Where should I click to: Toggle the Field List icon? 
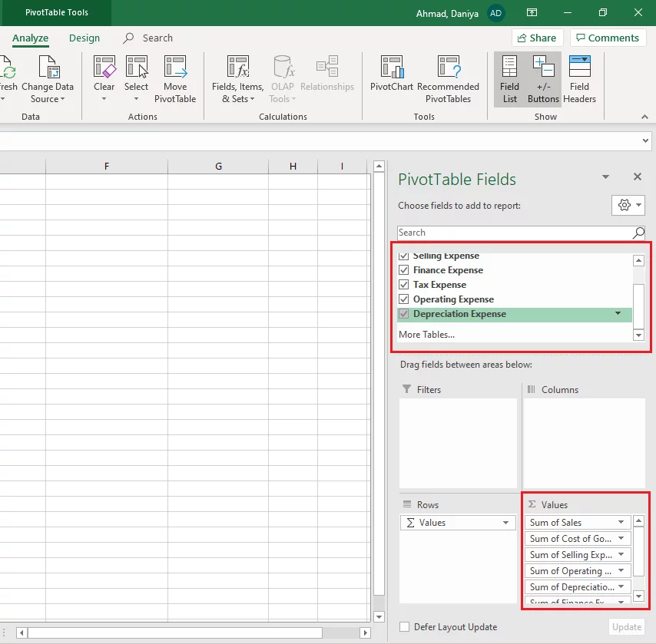click(509, 77)
